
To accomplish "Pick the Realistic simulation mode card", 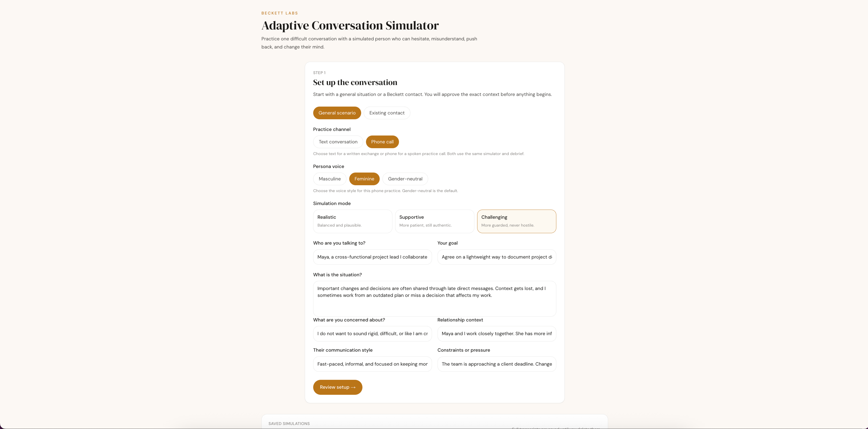I will [x=353, y=221].
